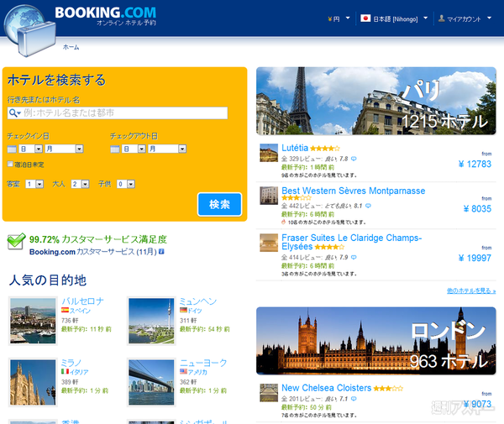The image size is (504, 424).
Task: Click the 他のホテルを見る link
Action: point(471,291)
